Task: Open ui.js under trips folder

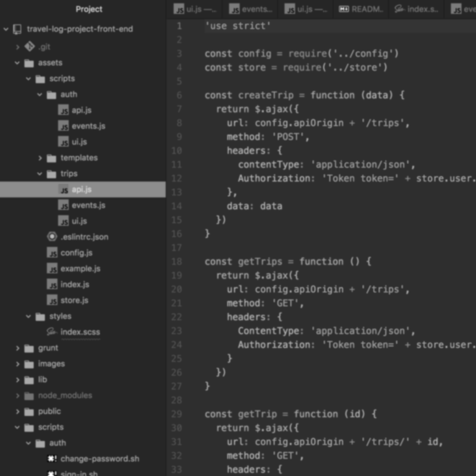Action: click(x=79, y=221)
